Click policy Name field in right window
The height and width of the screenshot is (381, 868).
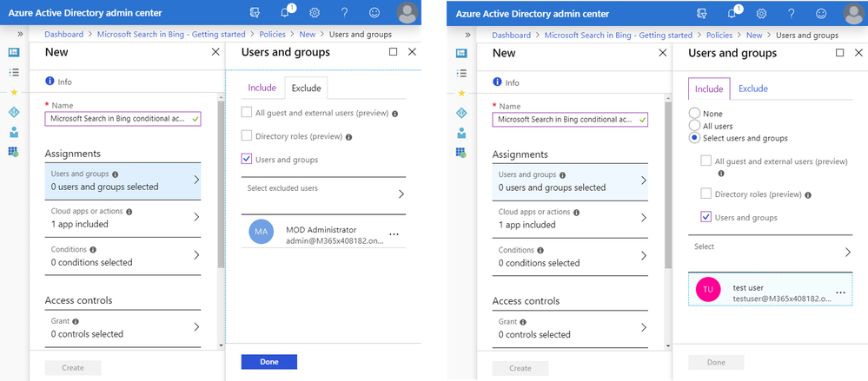click(570, 119)
